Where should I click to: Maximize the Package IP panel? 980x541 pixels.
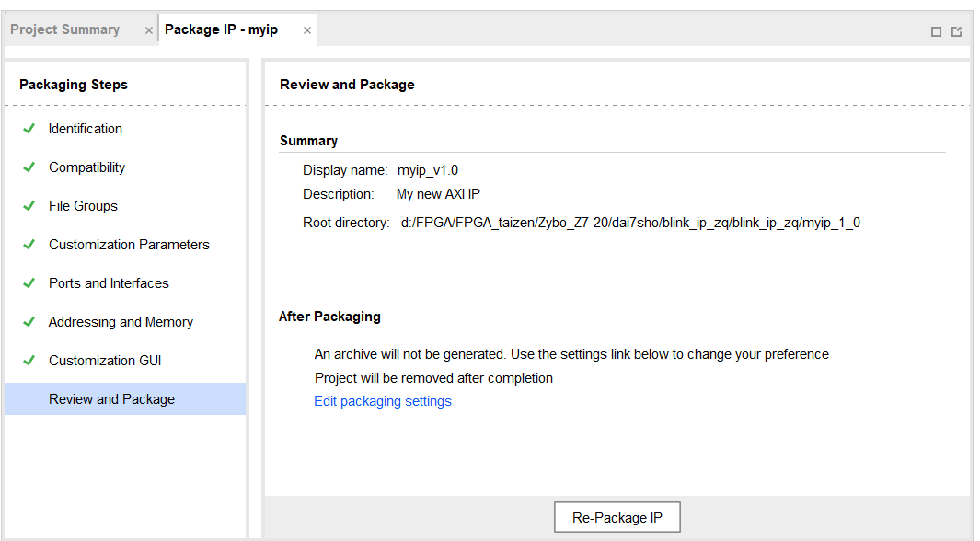(x=936, y=32)
